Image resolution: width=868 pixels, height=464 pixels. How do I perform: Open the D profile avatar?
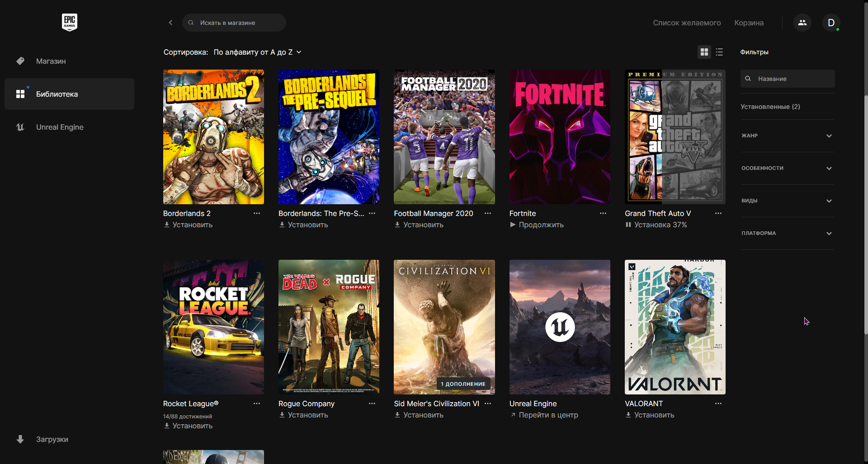[x=831, y=23]
